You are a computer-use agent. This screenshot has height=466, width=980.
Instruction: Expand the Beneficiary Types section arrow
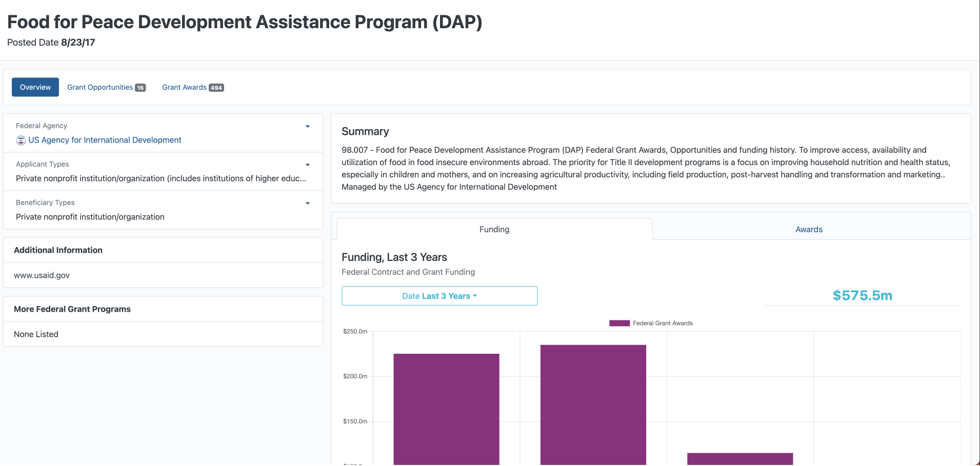point(308,204)
